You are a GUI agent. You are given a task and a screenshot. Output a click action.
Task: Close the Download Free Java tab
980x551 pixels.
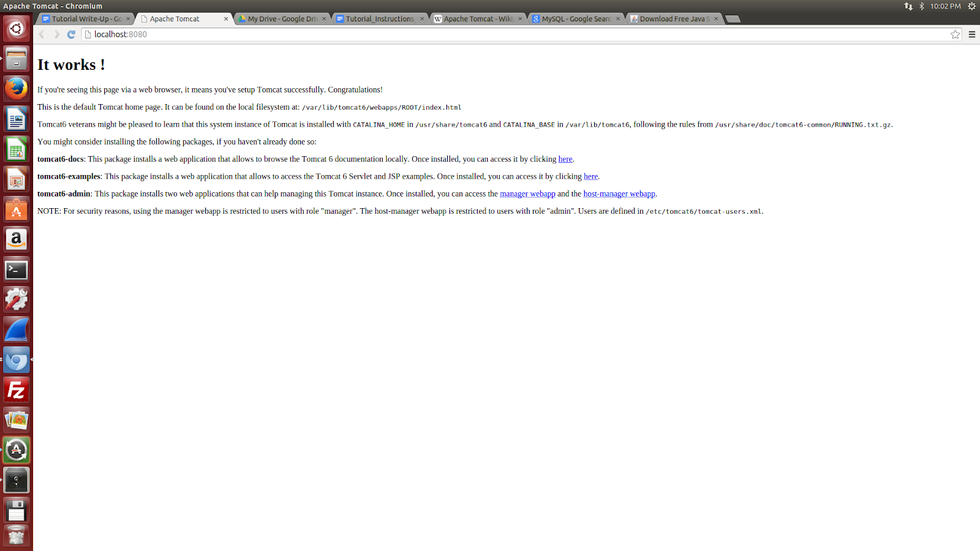click(716, 19)
